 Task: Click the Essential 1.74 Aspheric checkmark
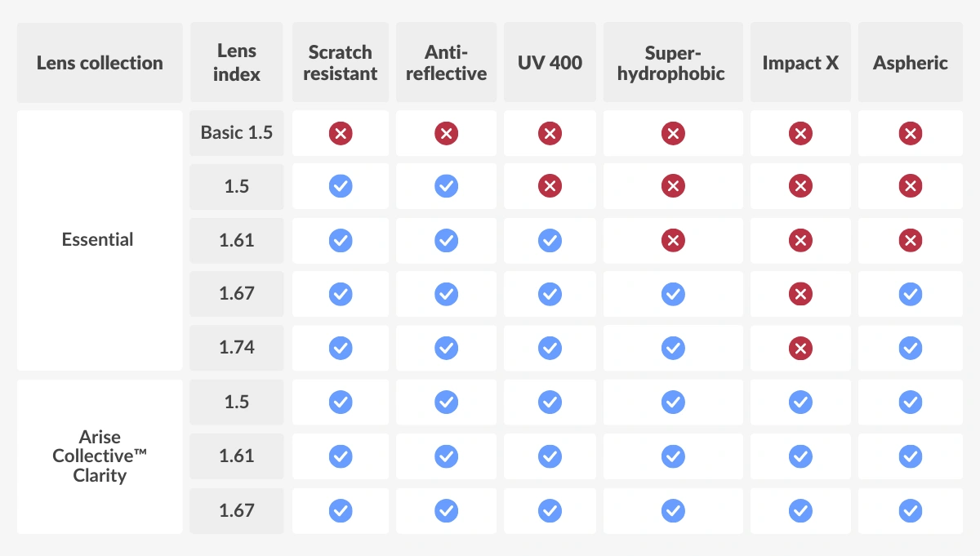(910, 348)
